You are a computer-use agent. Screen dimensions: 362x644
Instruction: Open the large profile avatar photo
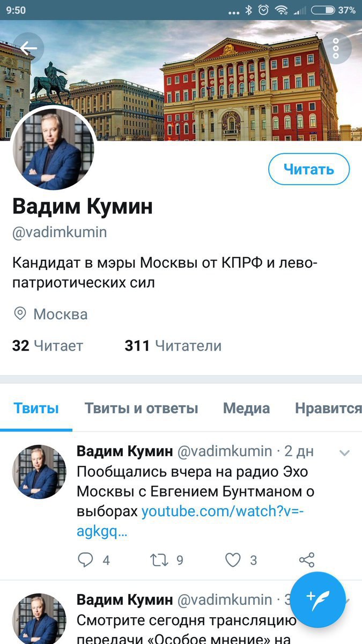53,149
